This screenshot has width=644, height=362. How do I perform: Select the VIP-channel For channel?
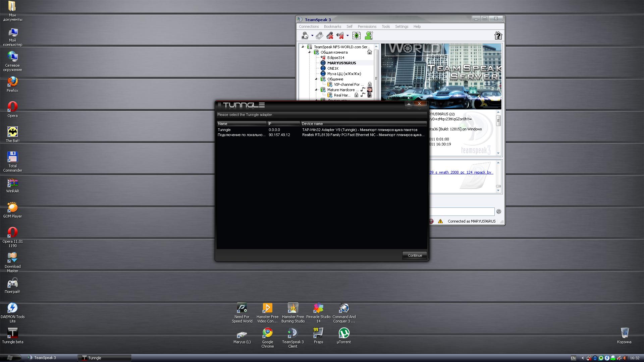349,84
